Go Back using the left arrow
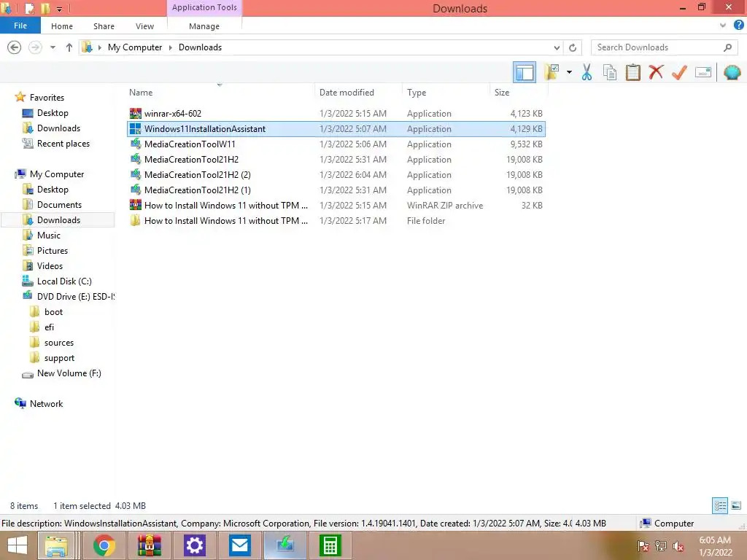 (x=15, y=47)
